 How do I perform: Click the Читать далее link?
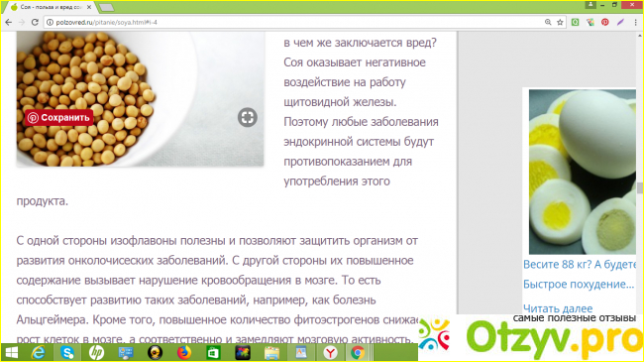point(558,308)
